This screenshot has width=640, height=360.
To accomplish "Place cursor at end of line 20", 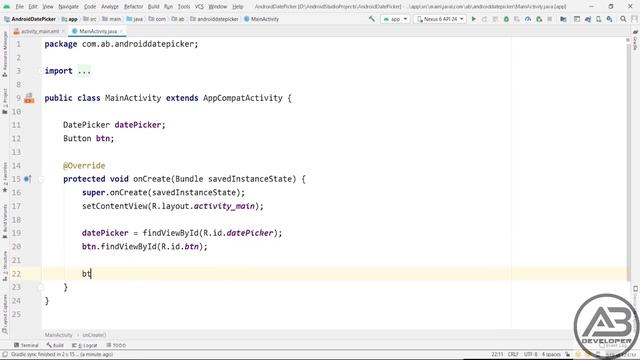I will [x=208, y=247].
